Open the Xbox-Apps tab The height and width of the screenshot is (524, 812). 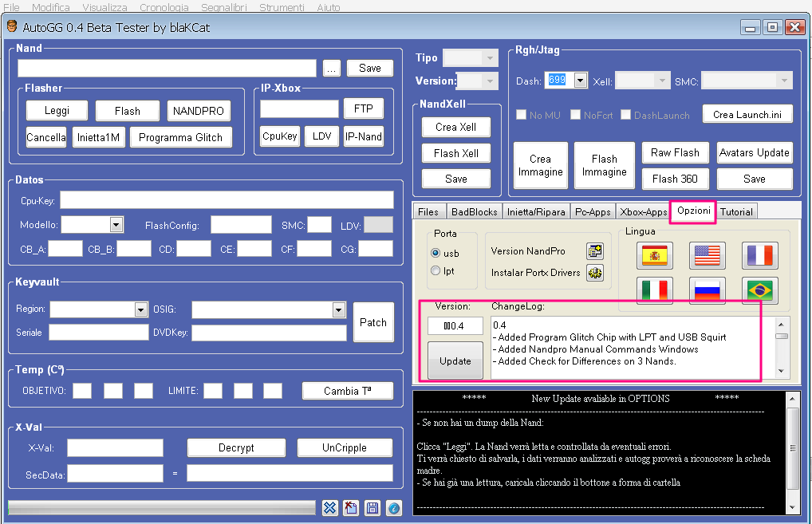pyautogui.click(x=644, y=212)
